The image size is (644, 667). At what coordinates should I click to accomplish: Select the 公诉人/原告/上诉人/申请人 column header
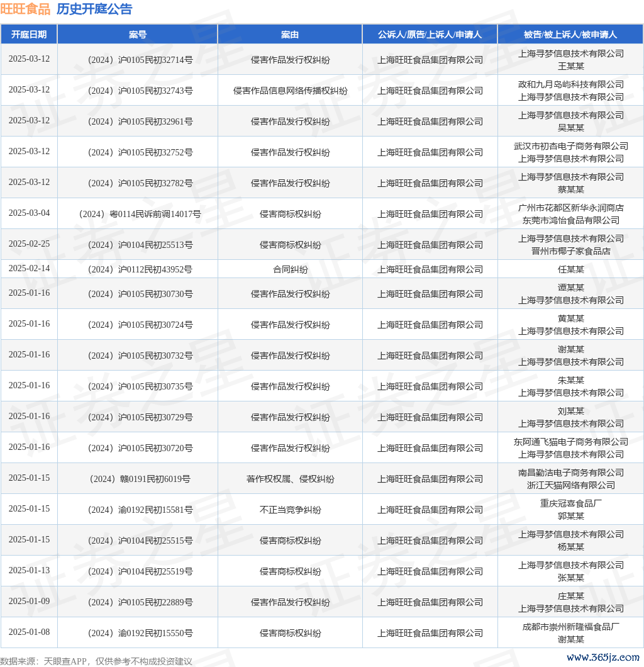point(430,35)
